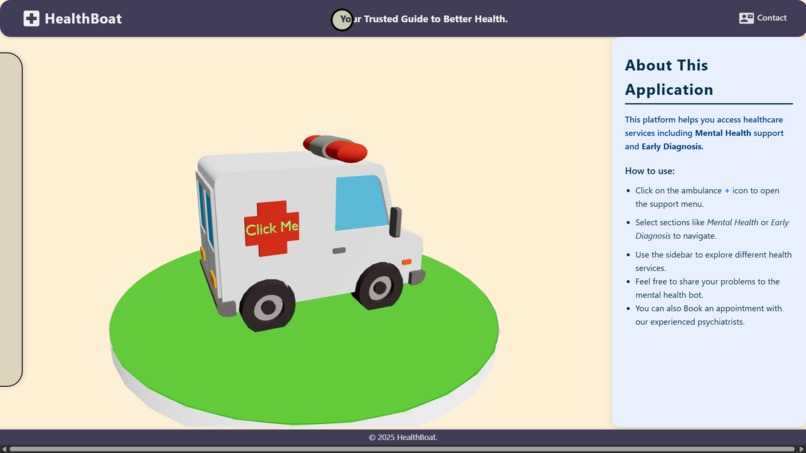Click the bold 'Early Diagnosis.' text
Viewport: 806px width, 453px height.
tap(672, 146)
